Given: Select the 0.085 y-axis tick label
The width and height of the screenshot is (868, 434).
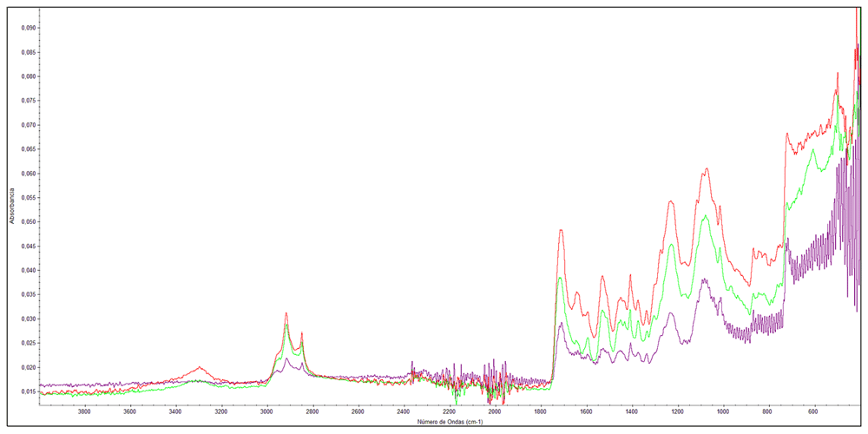Looking at the screenshot, I should pyautogui.click(x=28, y=52).
